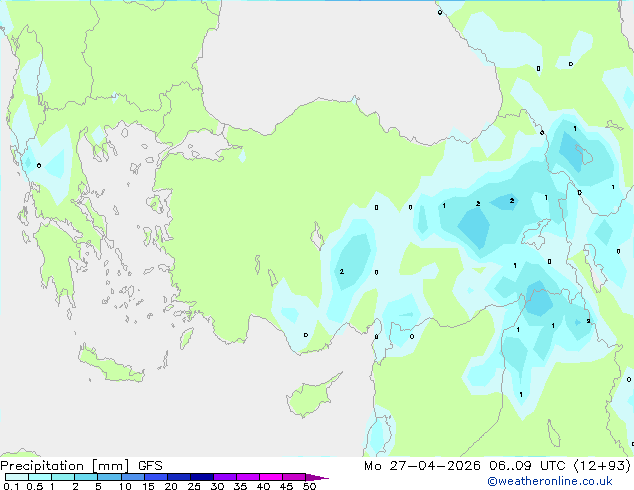Click the 45–50 mm legend color swatch
Image resolution: width=634 pixels, height=490 pixels.
tap(294, 477)
